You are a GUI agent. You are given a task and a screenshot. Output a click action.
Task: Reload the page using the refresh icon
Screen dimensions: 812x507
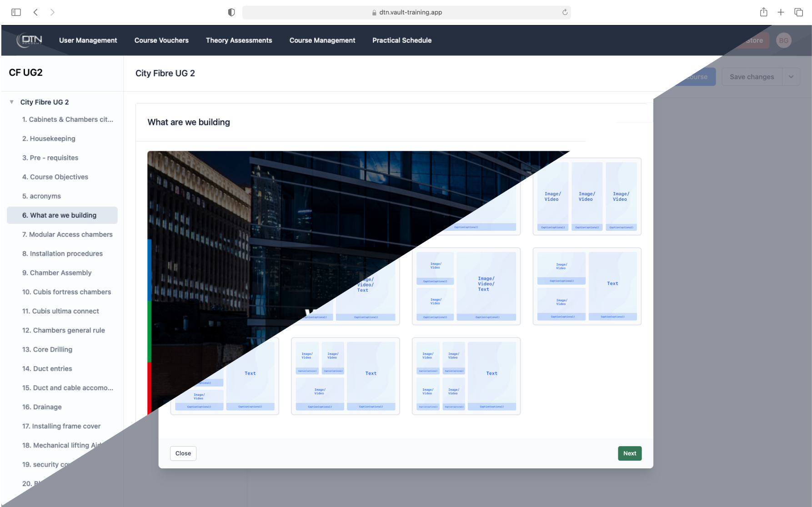(x=564, y=12)
